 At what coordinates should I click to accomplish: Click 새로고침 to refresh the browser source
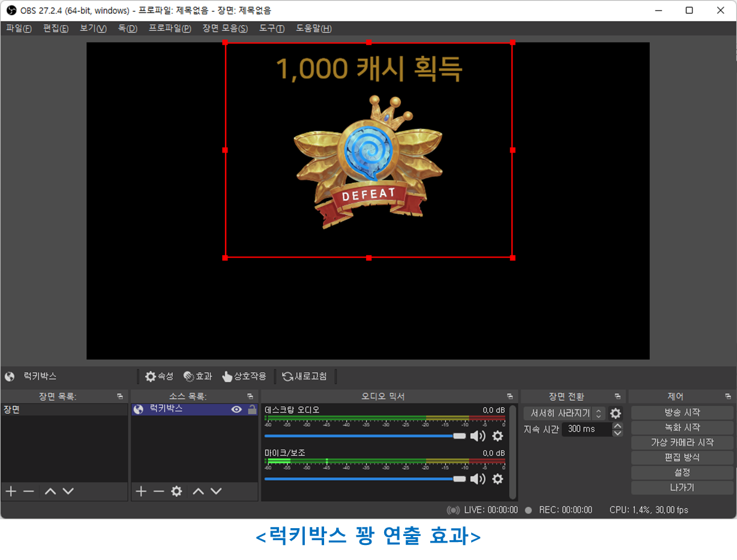305,376
